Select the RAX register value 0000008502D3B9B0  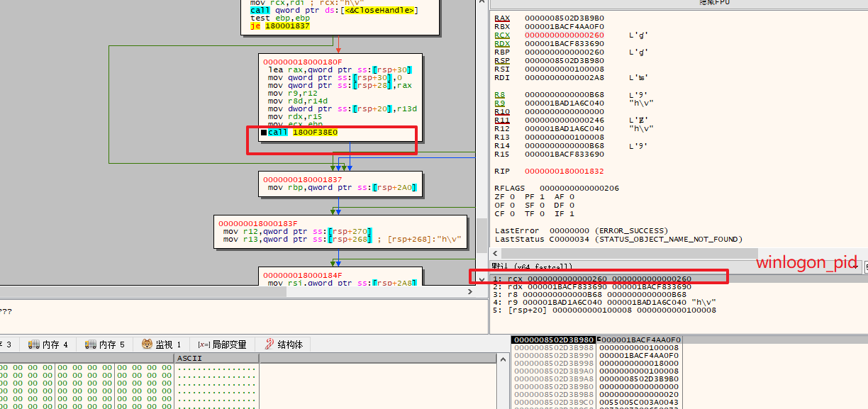(x=564, y=18)
